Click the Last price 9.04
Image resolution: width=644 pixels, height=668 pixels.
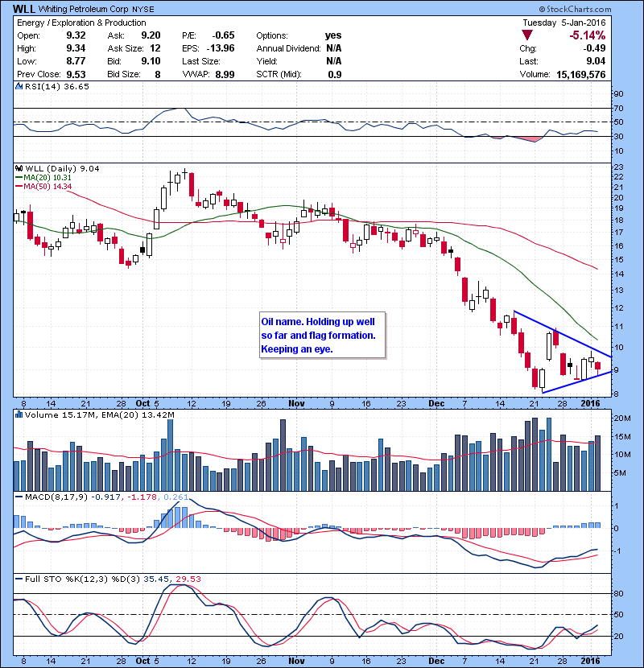(596, 61)
